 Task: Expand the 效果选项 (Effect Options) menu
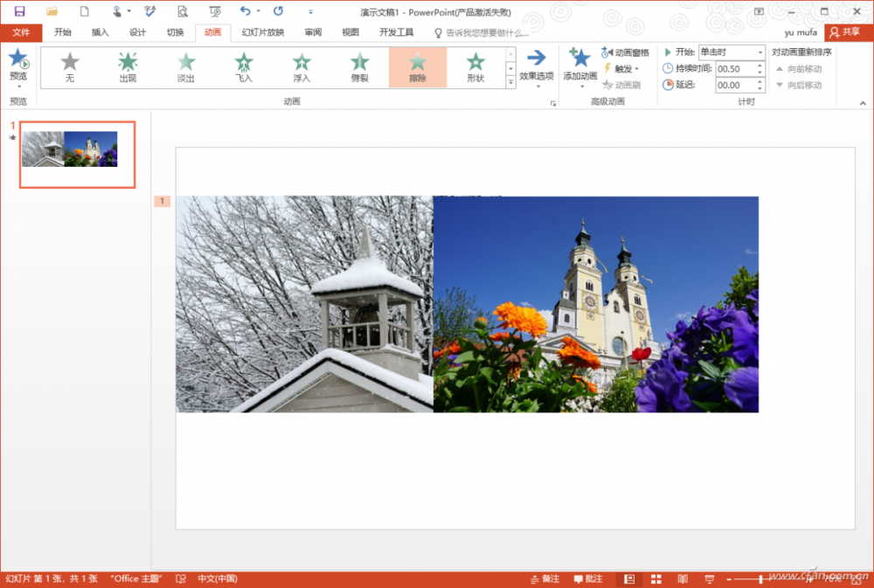pos(536,66)
